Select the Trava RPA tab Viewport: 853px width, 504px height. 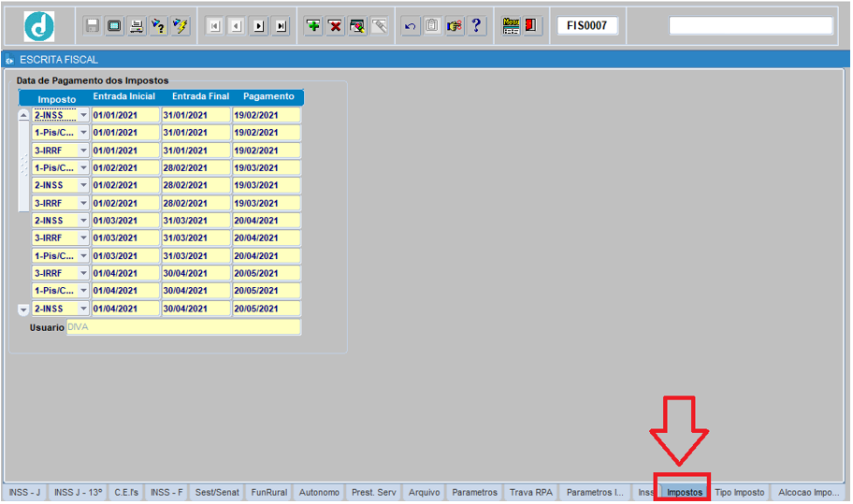(x=531, y=493)
